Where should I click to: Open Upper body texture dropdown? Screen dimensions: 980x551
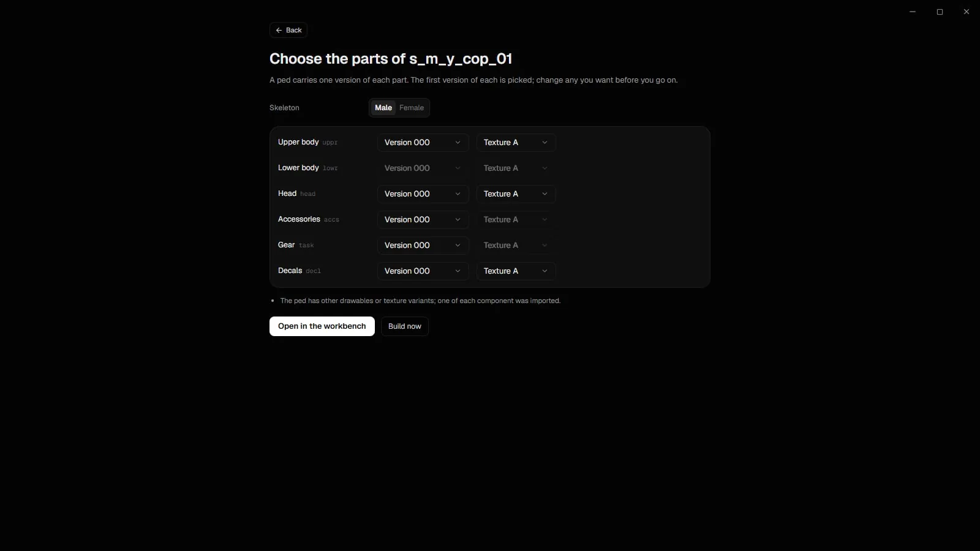click(516, 143)
